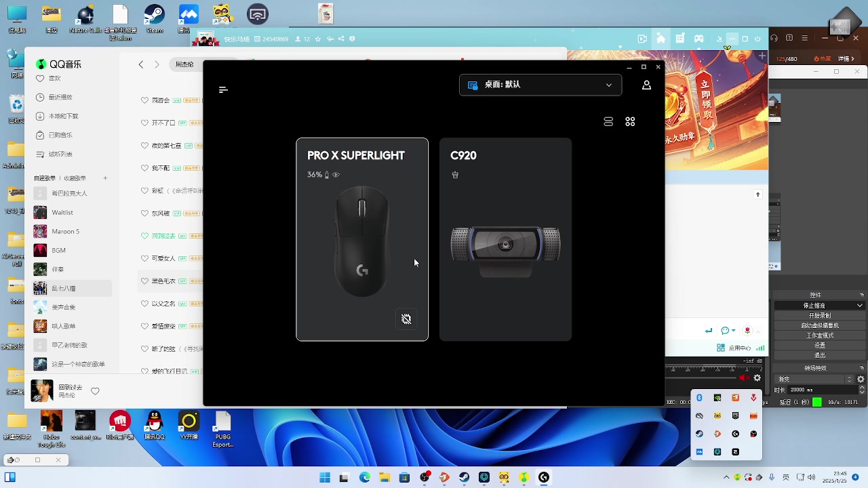This screenshot has height=488, width=868.
Task: Like the currently playing song in player bar
Action: 95,391
